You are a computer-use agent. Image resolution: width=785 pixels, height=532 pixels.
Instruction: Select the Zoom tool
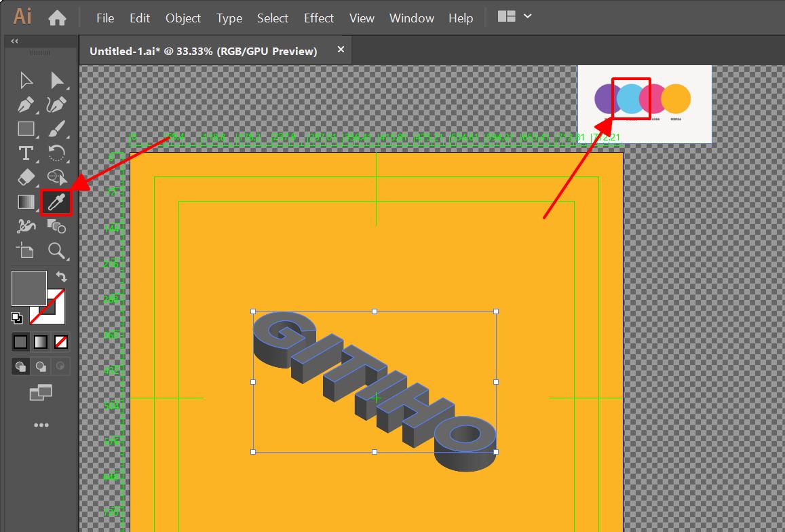click(x=57, y=250)
